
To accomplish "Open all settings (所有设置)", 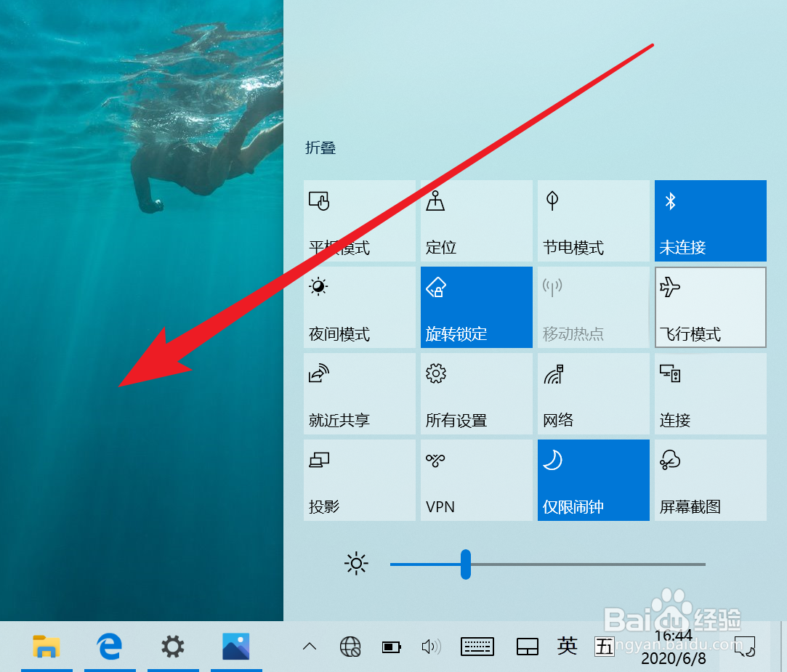I will tap(476, 394).
